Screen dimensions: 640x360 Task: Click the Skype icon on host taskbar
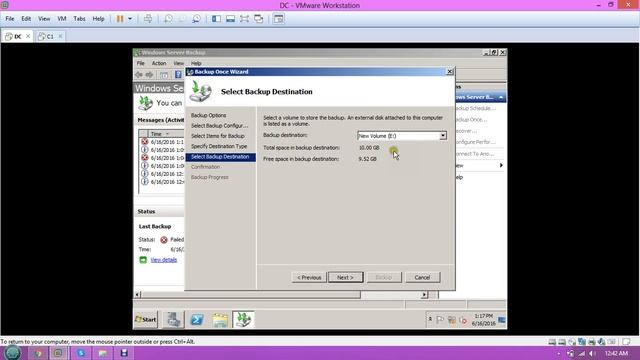pos(81,353)
